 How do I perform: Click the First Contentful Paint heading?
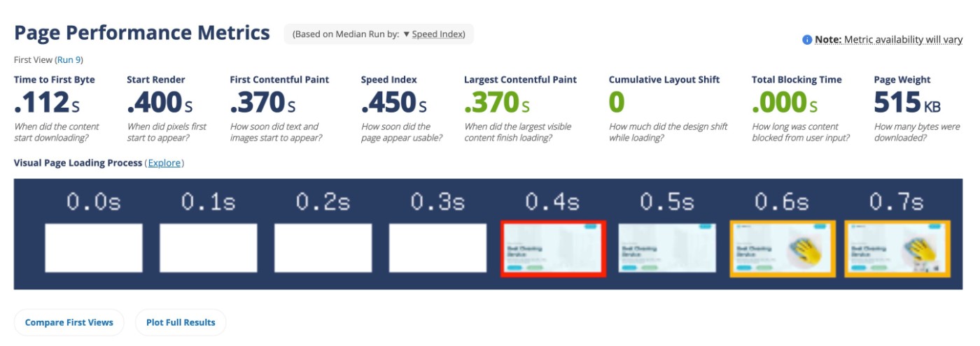[x=279, y=80]
